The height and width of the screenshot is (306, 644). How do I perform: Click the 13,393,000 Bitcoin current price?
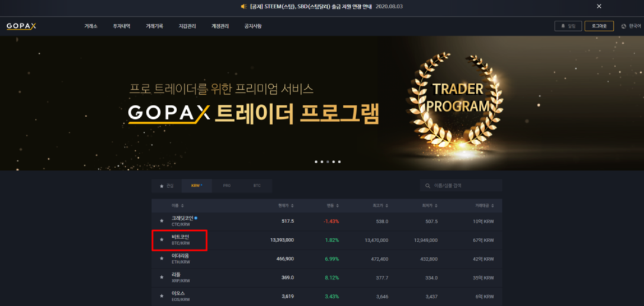click(282, 240)
